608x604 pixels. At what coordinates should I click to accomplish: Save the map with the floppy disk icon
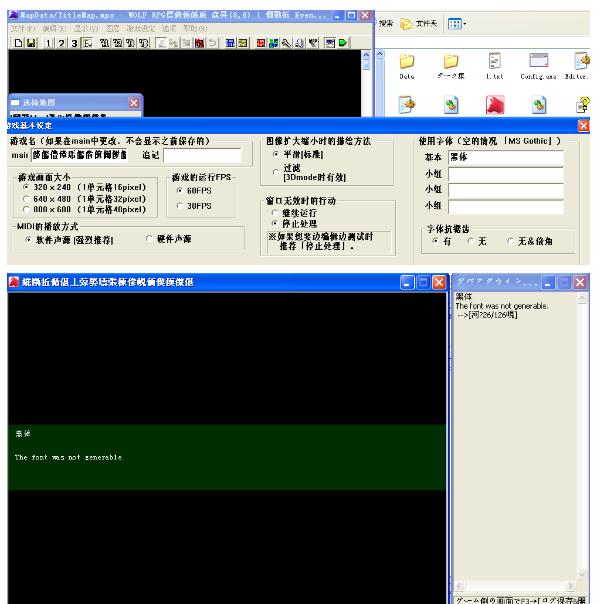[31, 43]
